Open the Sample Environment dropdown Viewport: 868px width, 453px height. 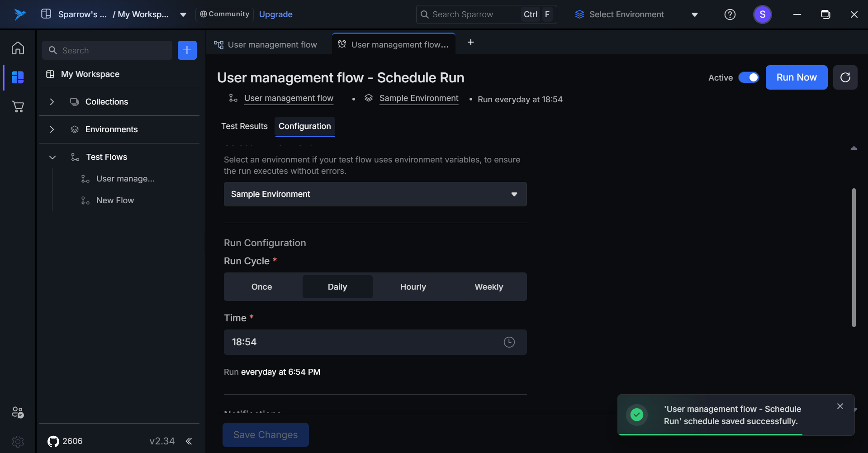click(375, 194)
